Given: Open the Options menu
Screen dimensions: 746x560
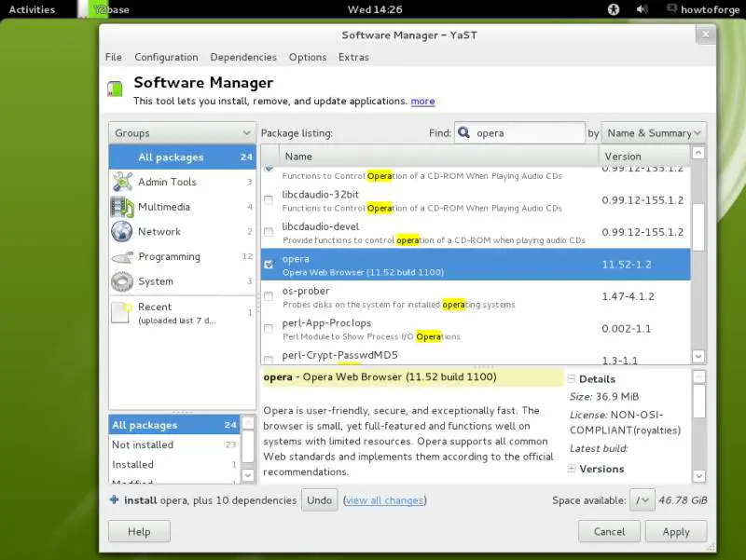Looking at the screenshot, I should point(308,57).
